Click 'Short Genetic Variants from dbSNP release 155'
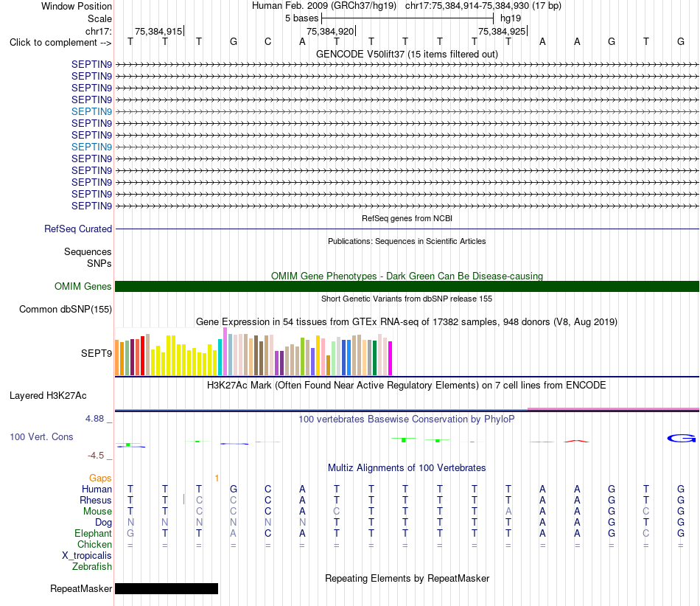This screenshot has width=700, height=606. pyautogui.click(x=407, y=299)
